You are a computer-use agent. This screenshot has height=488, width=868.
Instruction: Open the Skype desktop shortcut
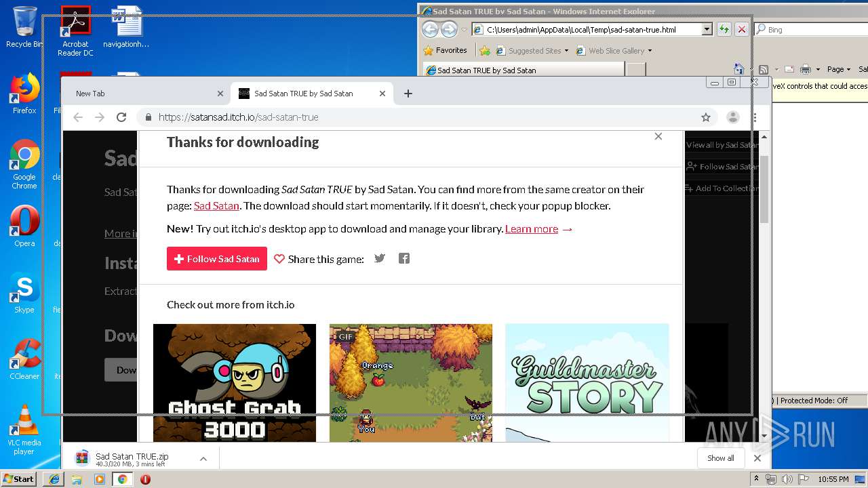point(24,293)
